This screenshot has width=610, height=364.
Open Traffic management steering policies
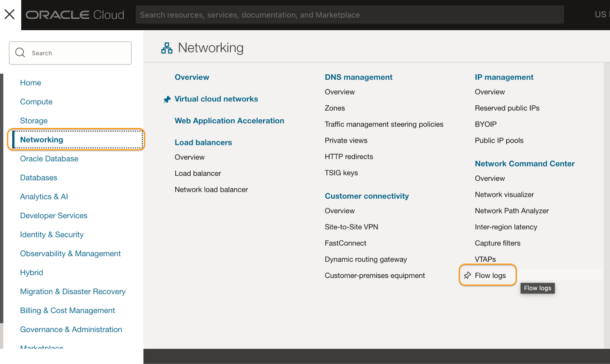[x=384, y=124]
